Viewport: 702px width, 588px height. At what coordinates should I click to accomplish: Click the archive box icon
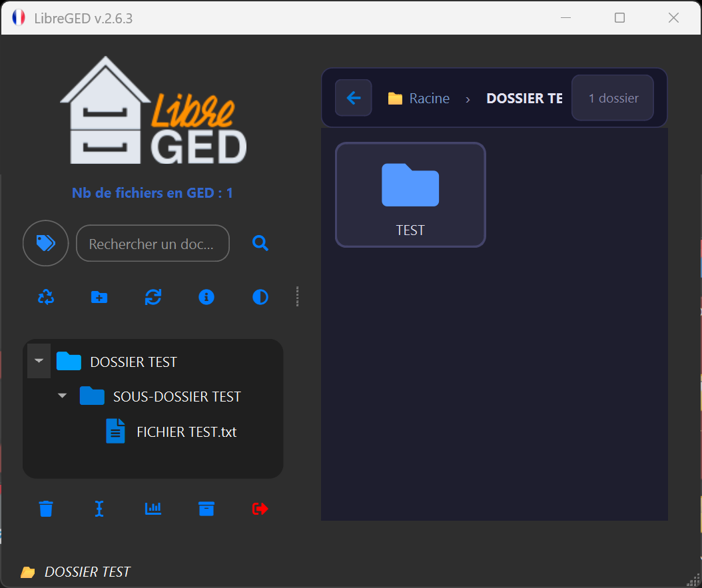(206, 509)
